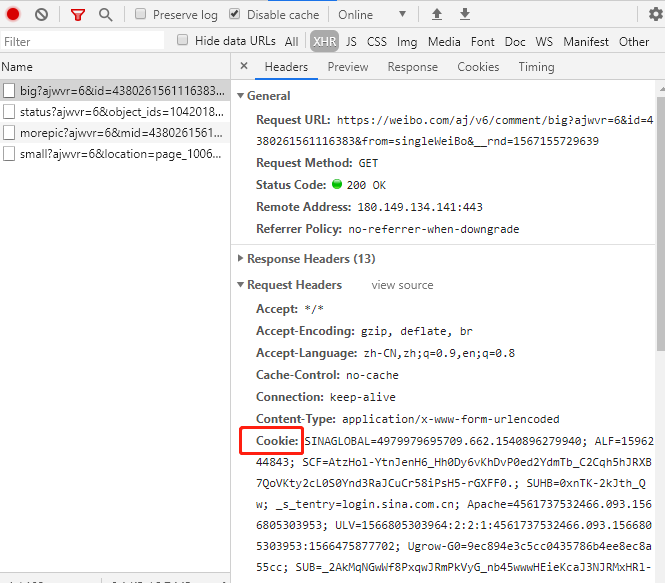Screen dimensions: 665x583
Task: Click Accept-Language zh-CN value
Action: (439, 353)
